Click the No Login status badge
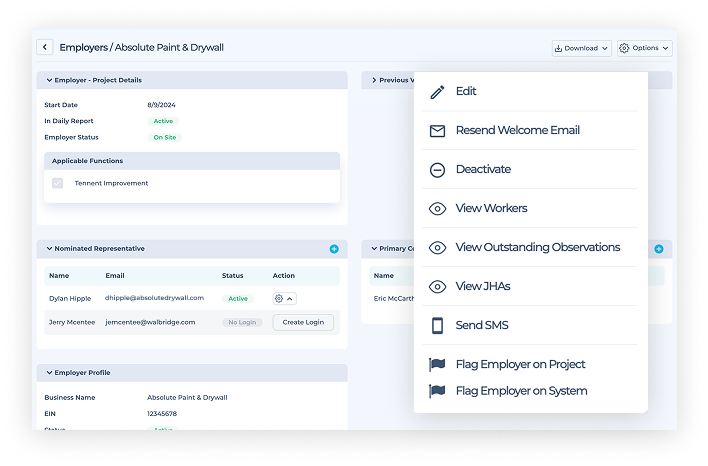 (x=242, y=322)
